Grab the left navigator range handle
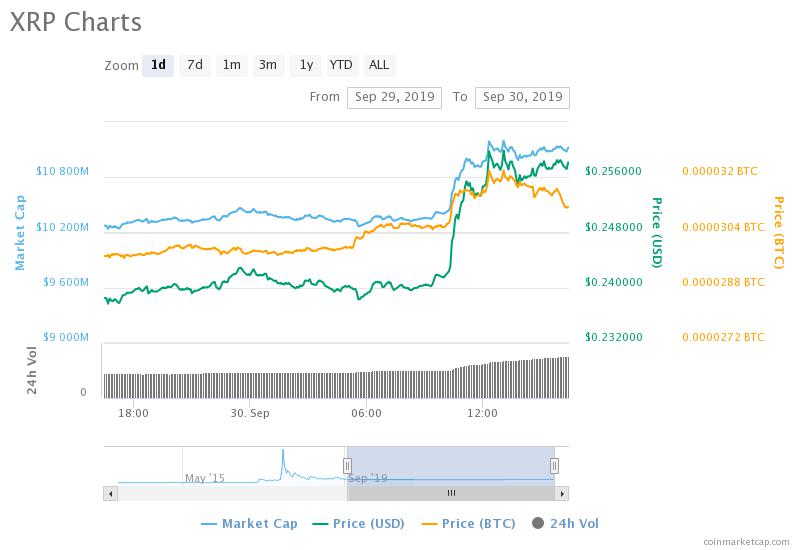This screenshot has height=550, width=800. click(347, 465)
